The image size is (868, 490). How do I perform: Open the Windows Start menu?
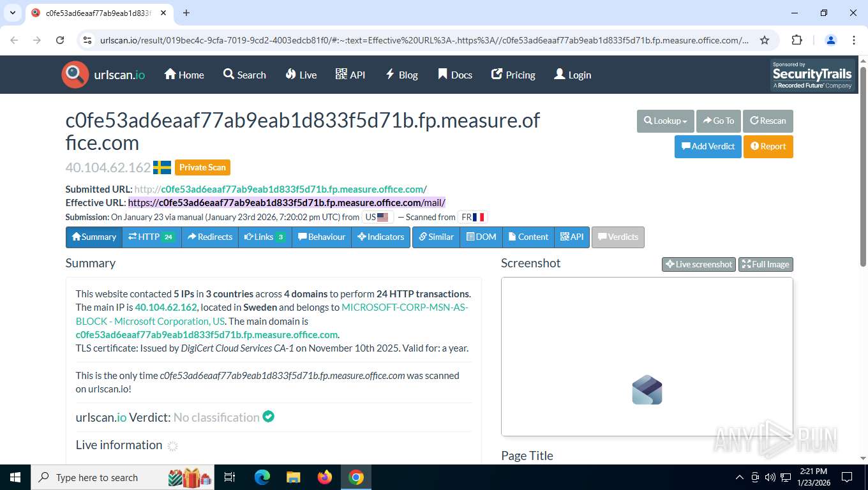(15, 477)
